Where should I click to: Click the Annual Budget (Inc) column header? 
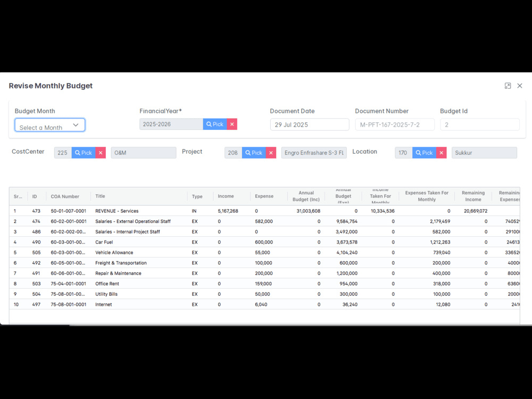point(306,196)
